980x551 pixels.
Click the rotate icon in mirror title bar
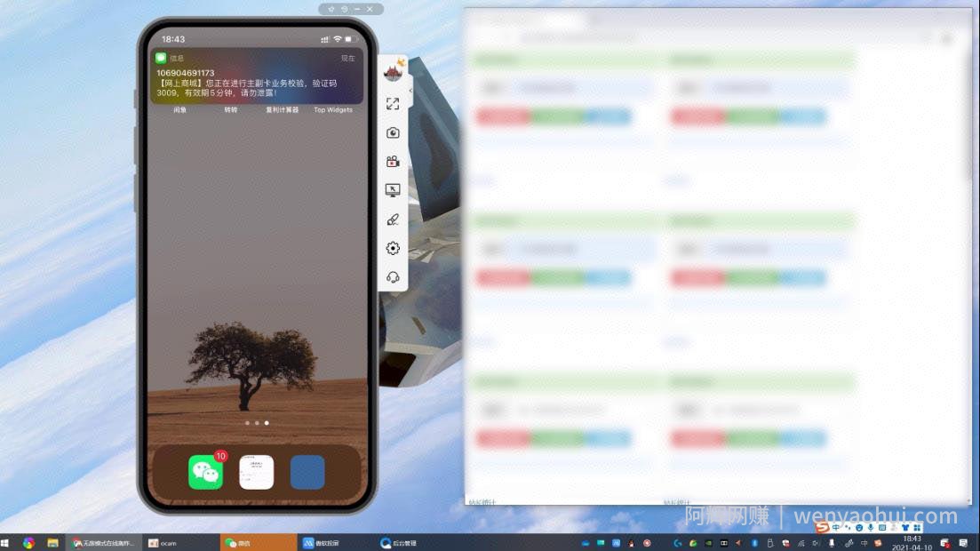[345, 10]
